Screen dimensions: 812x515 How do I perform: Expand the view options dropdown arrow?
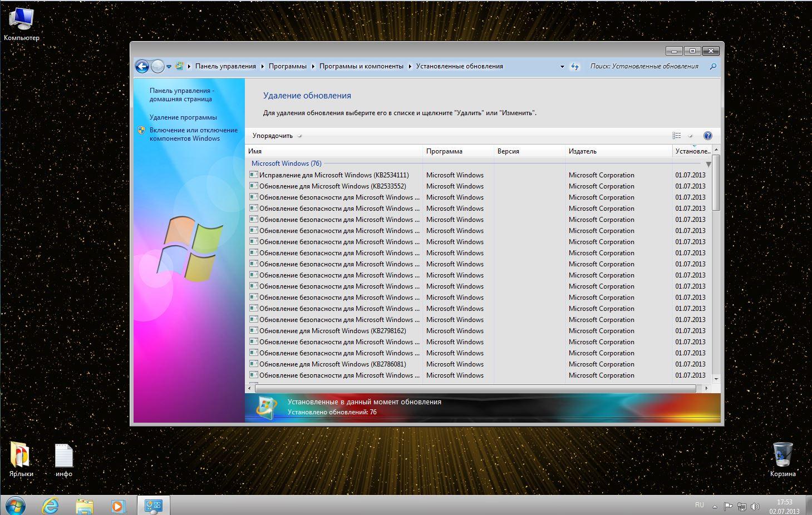click(691, 136)
